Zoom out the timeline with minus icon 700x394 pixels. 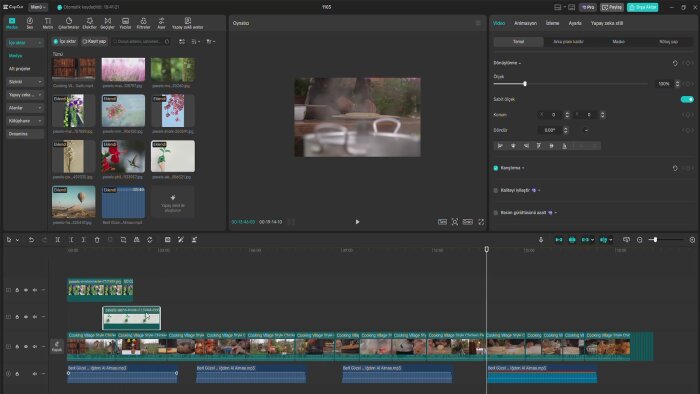[x=640, y=240]
